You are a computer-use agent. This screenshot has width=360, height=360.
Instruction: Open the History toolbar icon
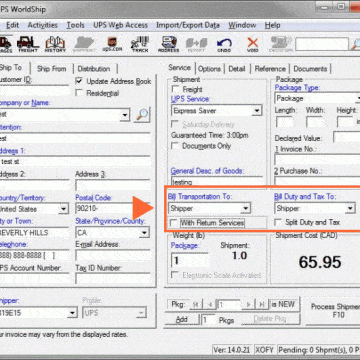55,44
